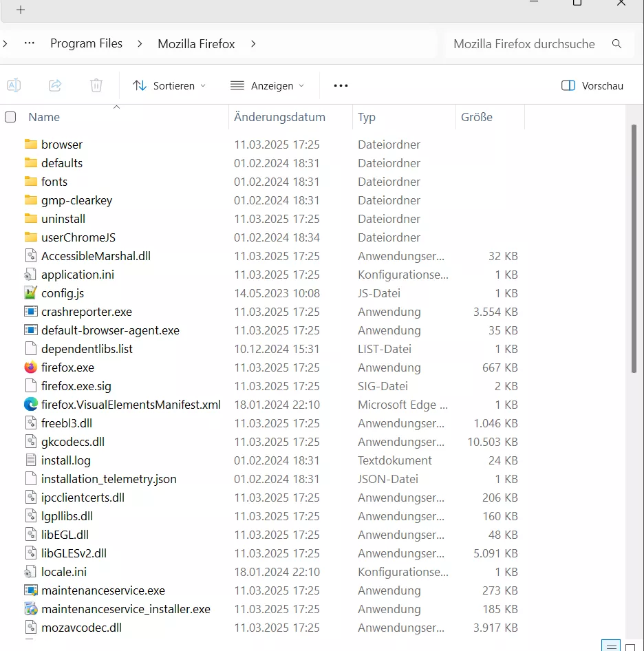
Task: Select the browser folder icon
Action: pos(31,144)
